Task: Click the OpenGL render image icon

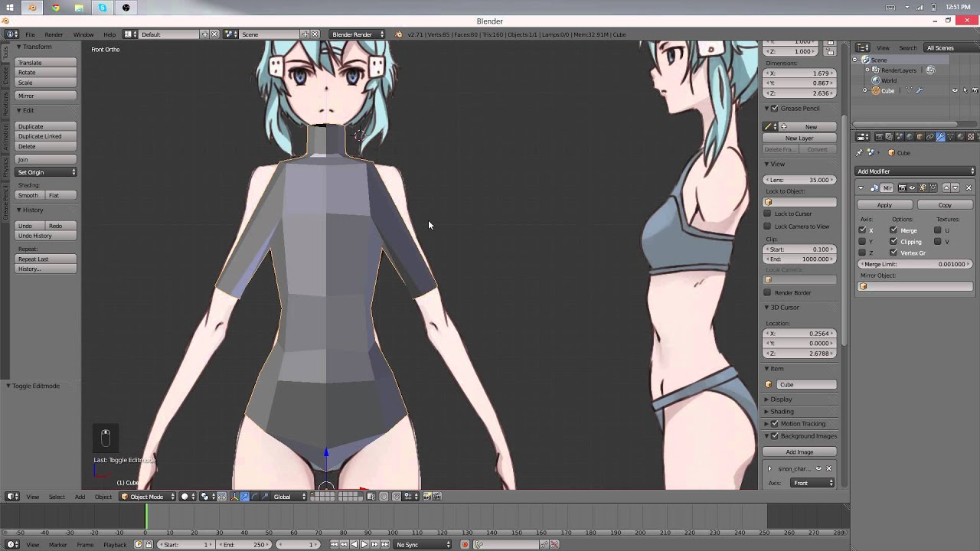Action: 426,497
